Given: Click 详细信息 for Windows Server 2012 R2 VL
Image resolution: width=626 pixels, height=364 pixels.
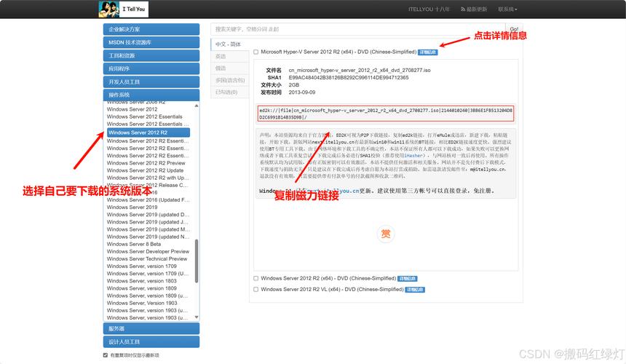Looking at the screenshot, I should point(415,290).
